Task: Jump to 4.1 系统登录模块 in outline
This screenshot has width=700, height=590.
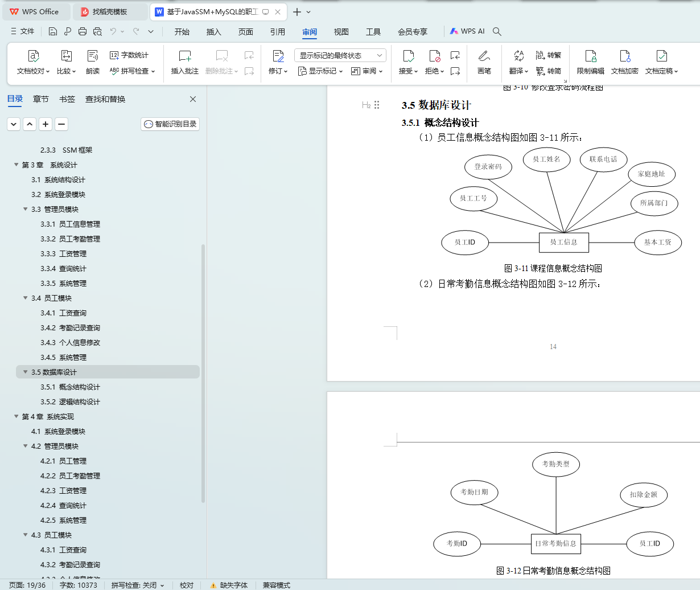Action: point(58,432)
